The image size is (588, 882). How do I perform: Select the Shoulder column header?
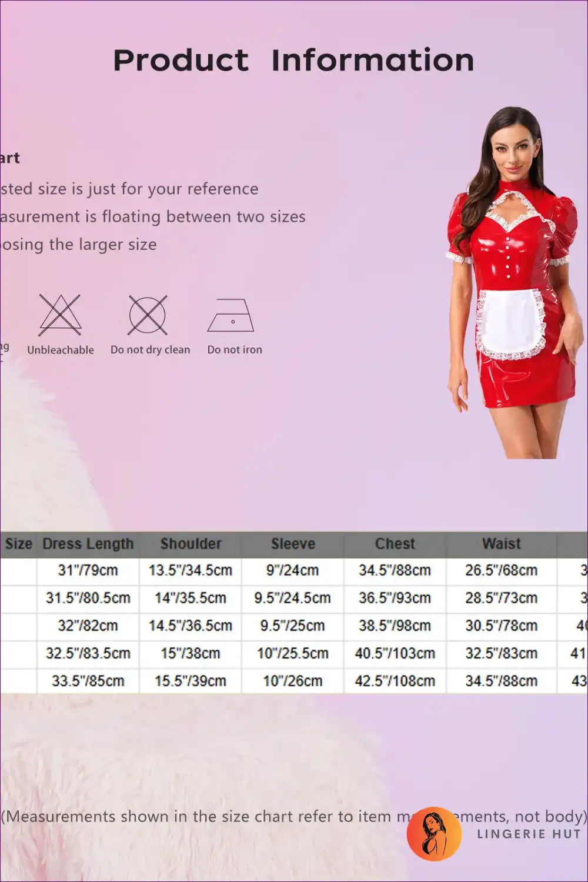191,544
